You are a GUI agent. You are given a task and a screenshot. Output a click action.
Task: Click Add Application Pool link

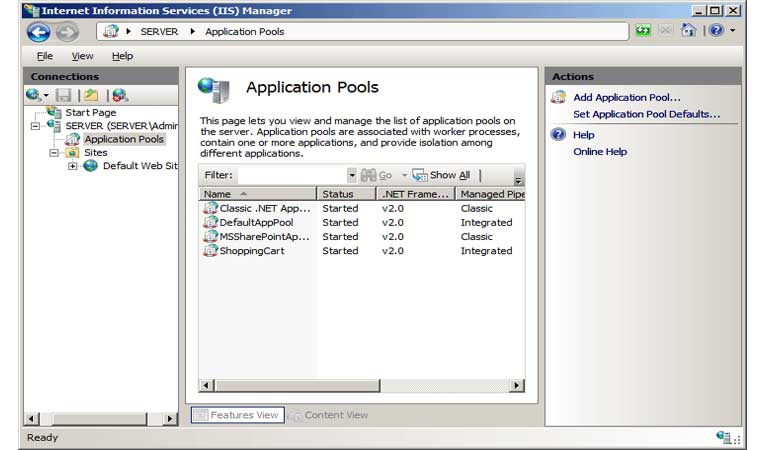point(627,97)
